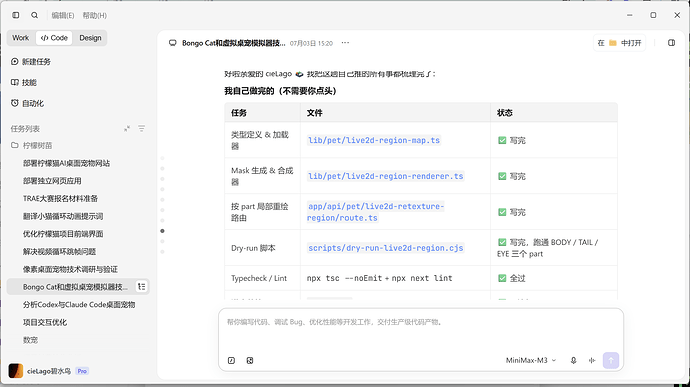
Task: Open task 数宠
Action: 30,340
